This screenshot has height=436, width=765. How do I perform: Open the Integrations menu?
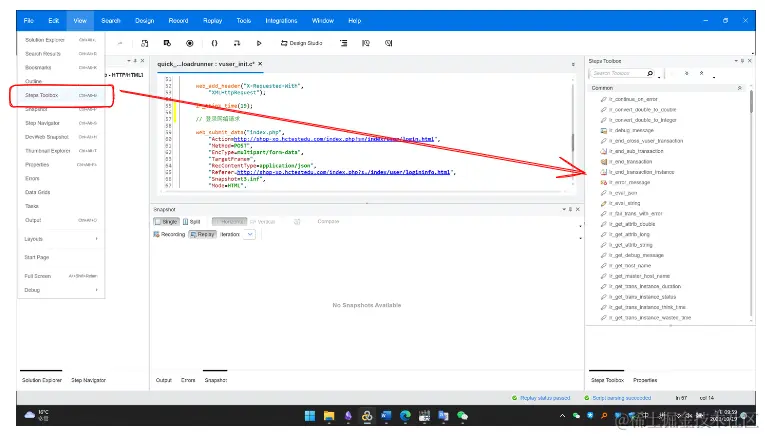pyautogui.click(x=282, y=20)
